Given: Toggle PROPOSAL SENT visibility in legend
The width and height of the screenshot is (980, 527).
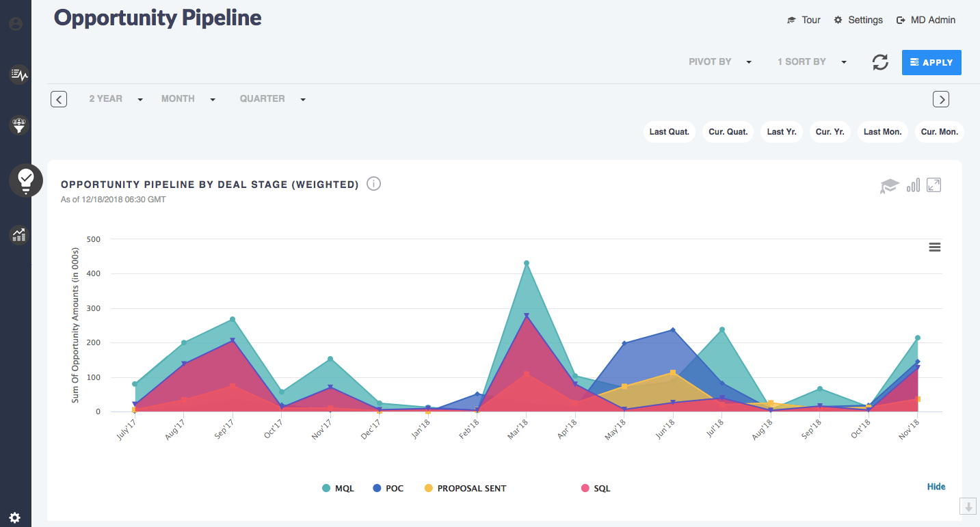Looking at the screenshot, I should [x=465, y=487].
